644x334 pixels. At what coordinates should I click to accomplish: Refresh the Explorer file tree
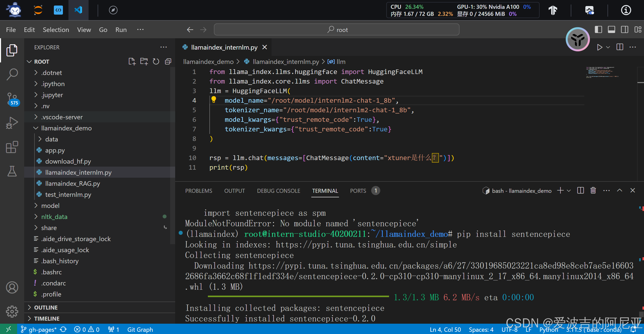coord(156,61)
